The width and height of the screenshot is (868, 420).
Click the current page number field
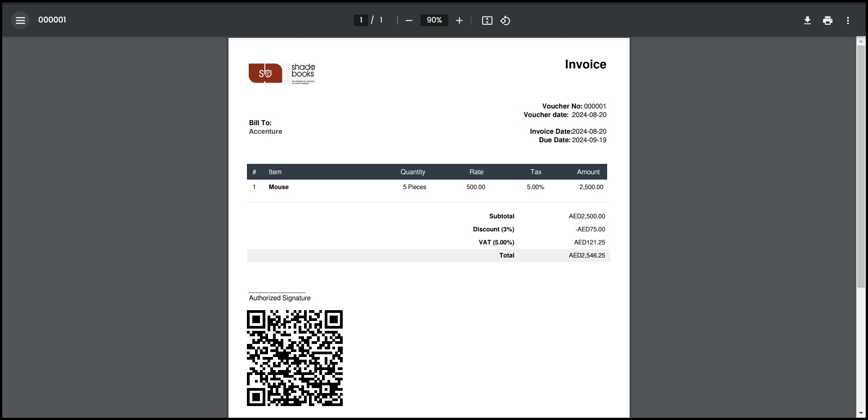[361, 20]
